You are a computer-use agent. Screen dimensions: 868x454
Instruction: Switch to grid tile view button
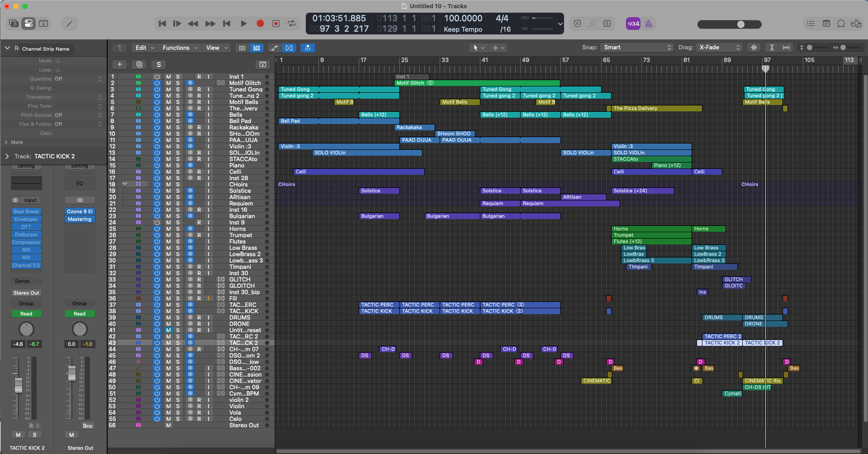pos(242,48)
